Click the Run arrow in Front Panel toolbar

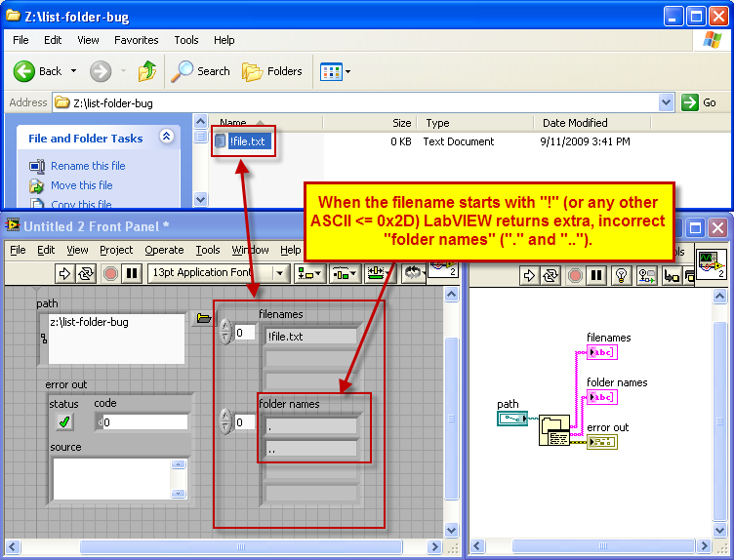click(64, 273)
